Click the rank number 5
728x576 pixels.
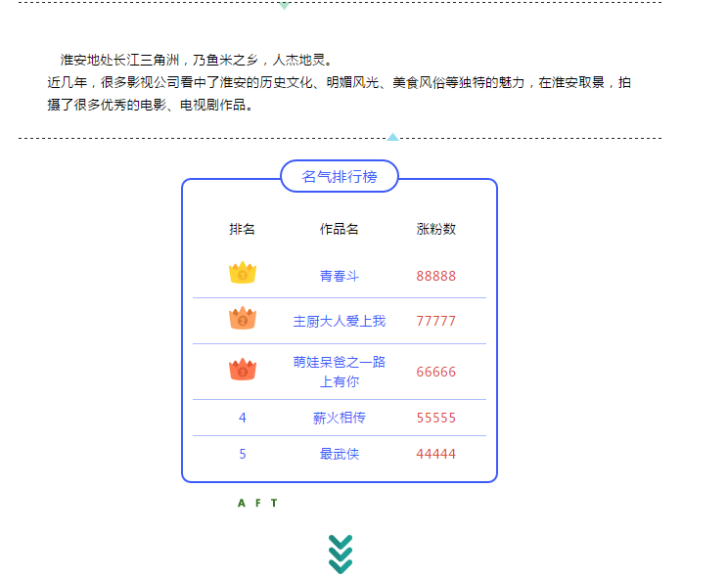tap(243, 454)
